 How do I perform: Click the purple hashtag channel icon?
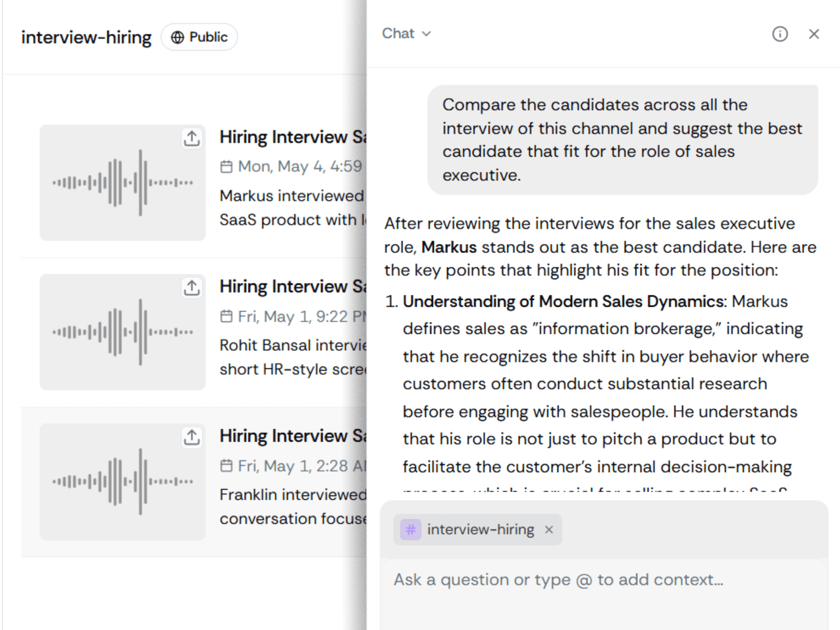tap(410, 529)
